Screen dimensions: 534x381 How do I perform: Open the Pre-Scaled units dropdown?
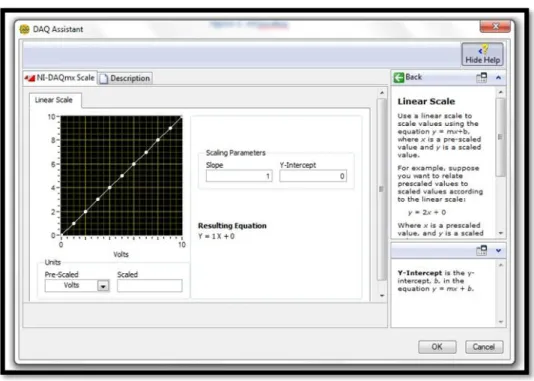click(103, 286)
